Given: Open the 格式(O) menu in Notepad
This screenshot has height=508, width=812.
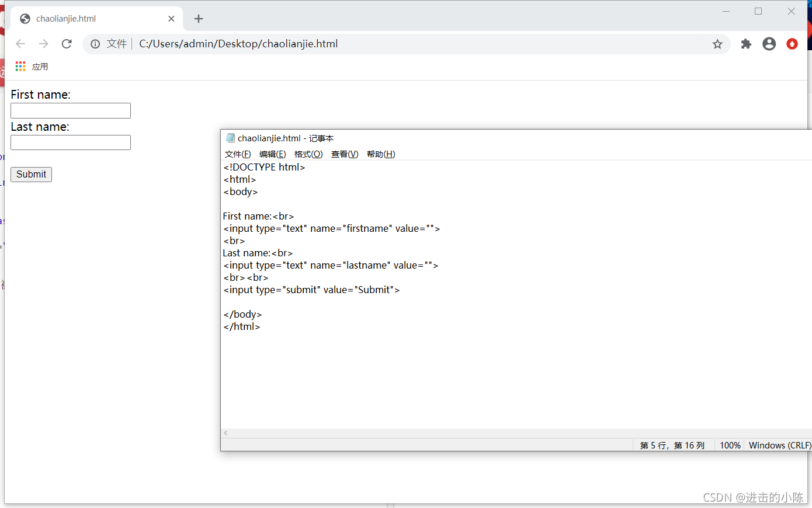Looking at the screenshot, I should point(308,154).
